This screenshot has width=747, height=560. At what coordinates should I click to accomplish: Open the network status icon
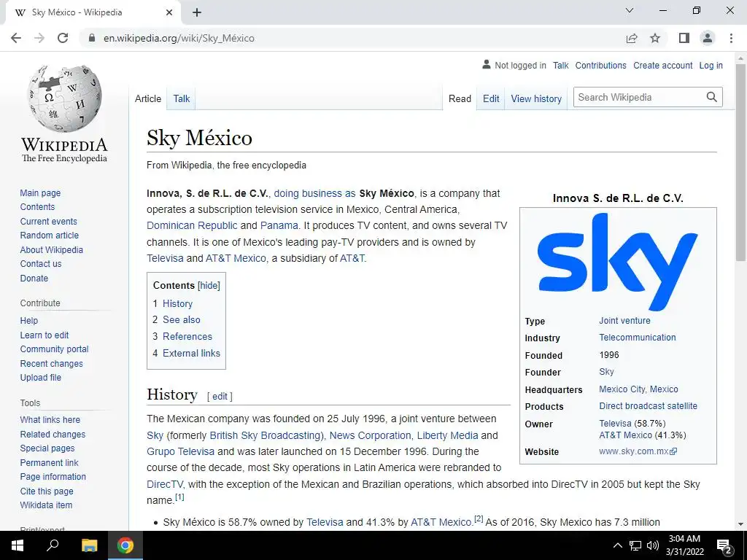635,545
